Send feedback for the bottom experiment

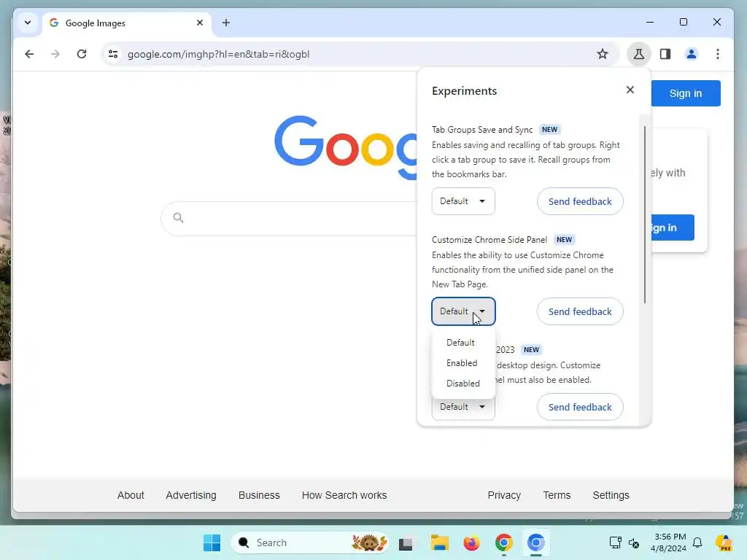pos(580,407)
